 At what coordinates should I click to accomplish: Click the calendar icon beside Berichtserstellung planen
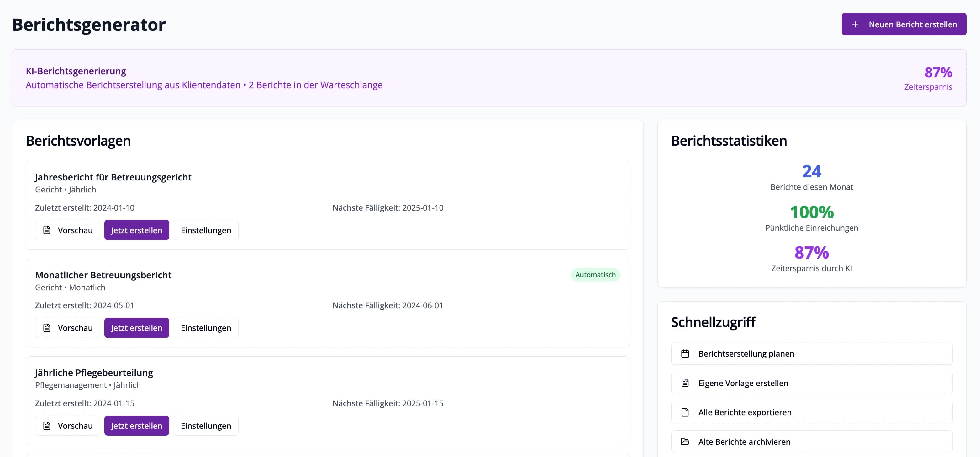click(x=685, y=353)
